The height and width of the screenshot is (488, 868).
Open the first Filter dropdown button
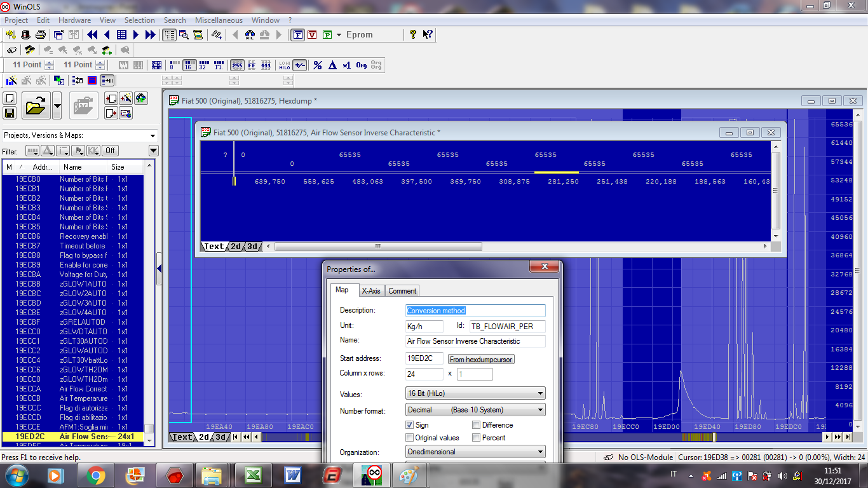point(32,151)
